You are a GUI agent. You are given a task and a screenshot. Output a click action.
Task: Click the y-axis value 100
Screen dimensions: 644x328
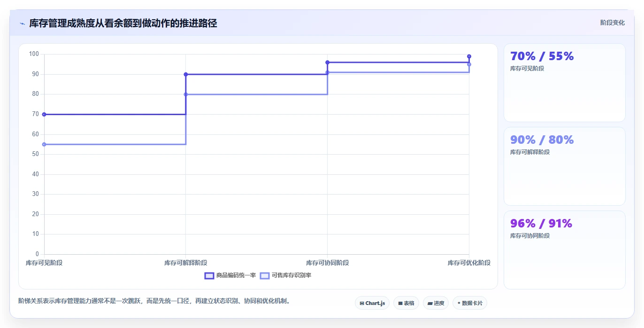[x=34, y=54]
